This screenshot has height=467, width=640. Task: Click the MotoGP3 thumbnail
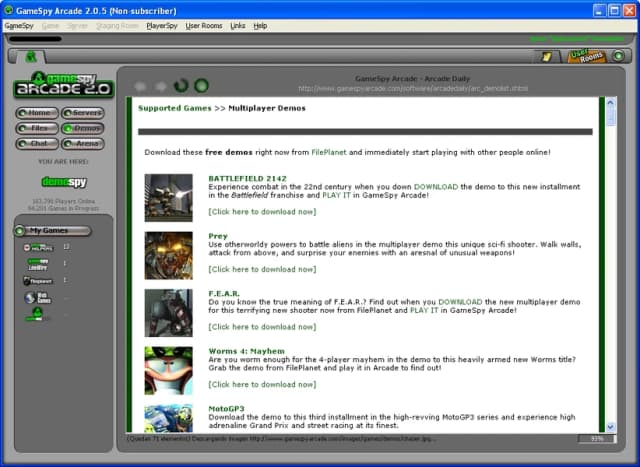point(169,418)
